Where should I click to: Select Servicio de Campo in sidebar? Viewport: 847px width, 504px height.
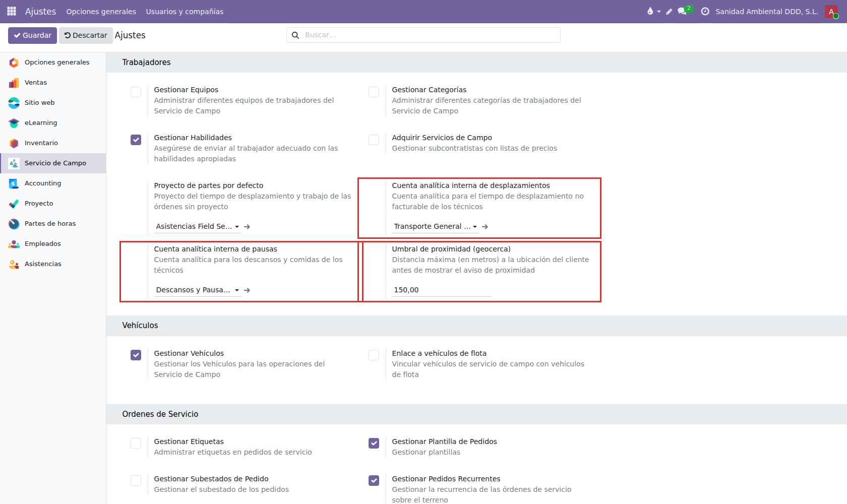coord(53,163)
